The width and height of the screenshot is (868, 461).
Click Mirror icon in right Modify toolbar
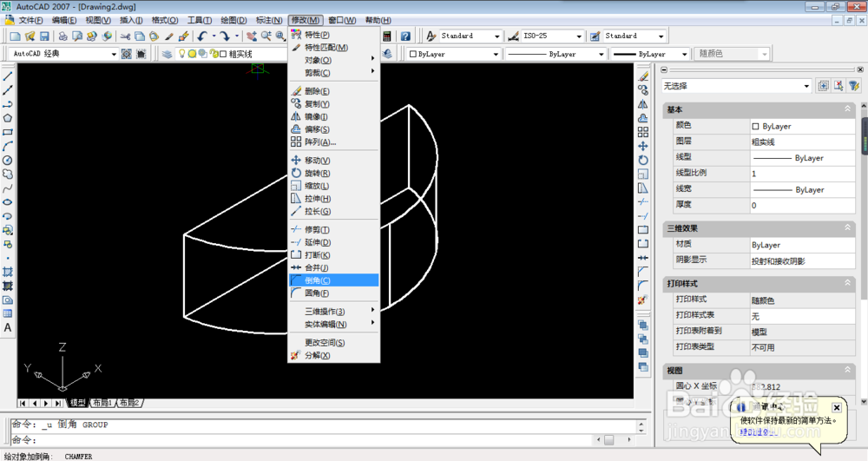tap(642, 104)
